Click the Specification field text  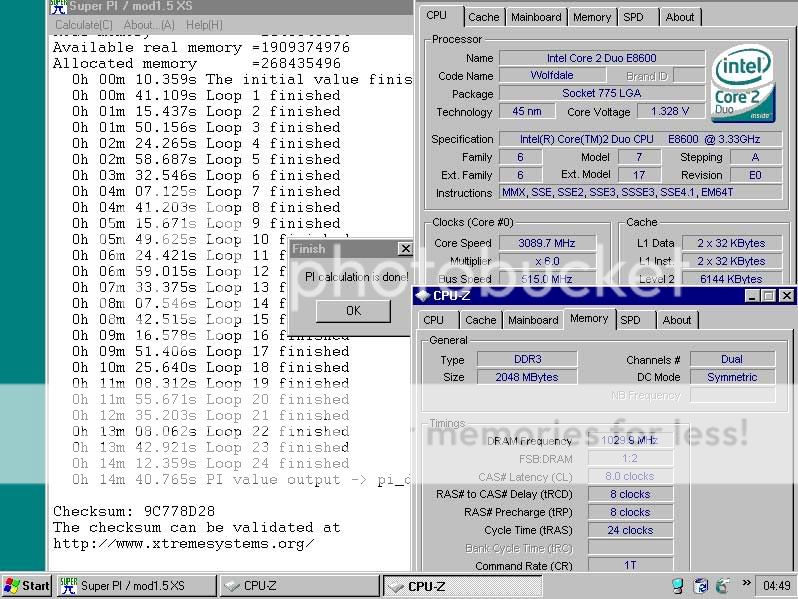tap(640, 139)
